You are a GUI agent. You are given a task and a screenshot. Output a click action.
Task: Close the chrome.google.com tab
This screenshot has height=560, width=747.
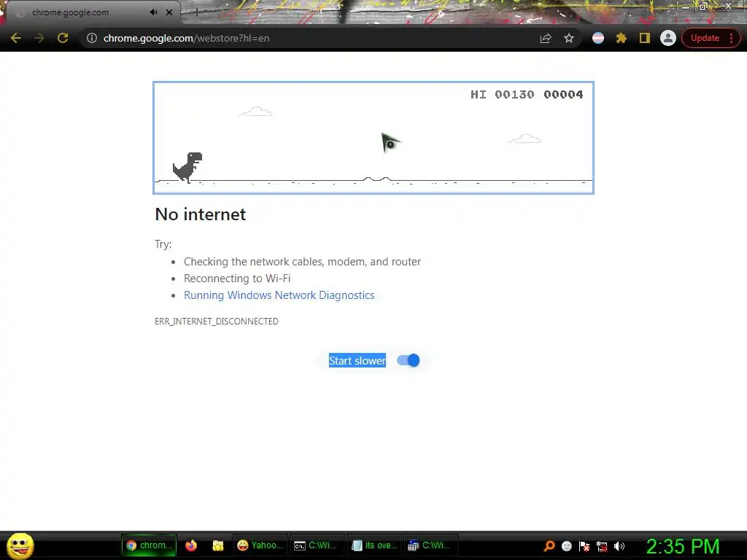pyautogui.click(x=169, y=12)
